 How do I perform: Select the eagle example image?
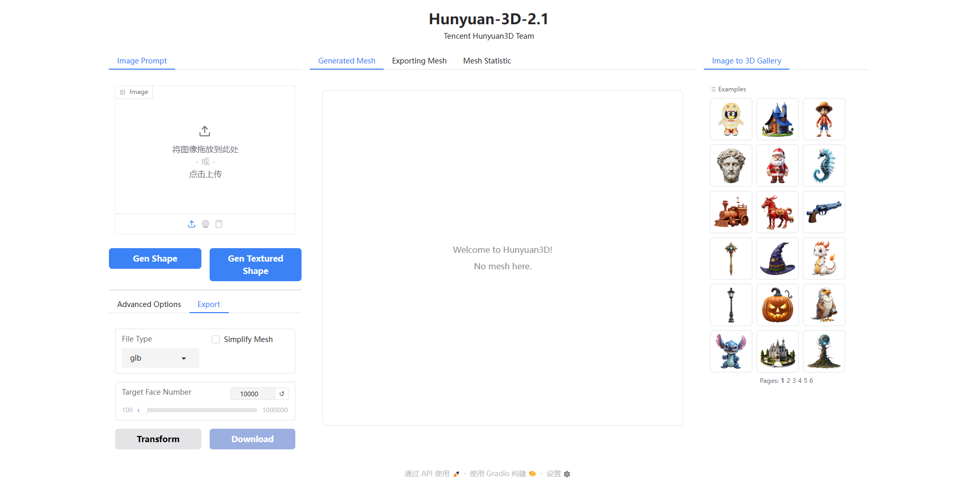coord(824,305)
